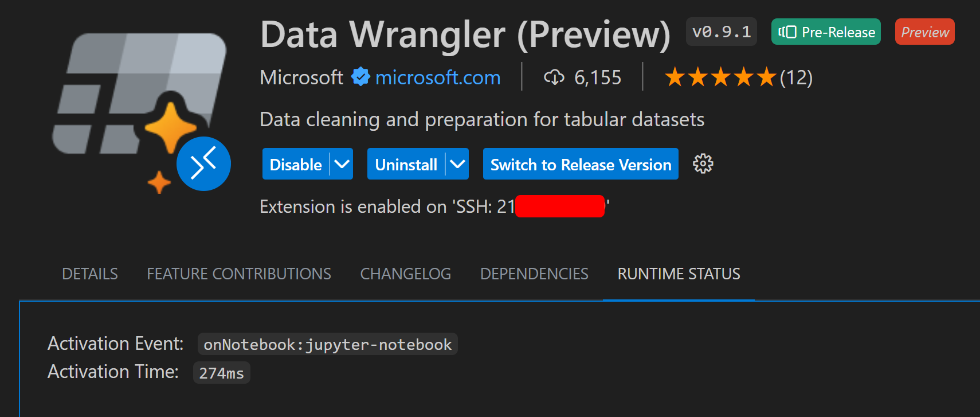Expand the Disable button dropdown arrow
Screen dimensions: 980x417
[x=342, y=164]
